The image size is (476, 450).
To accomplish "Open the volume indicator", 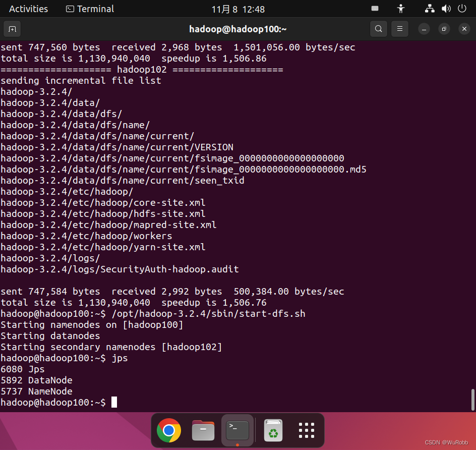I will point(446,9).
